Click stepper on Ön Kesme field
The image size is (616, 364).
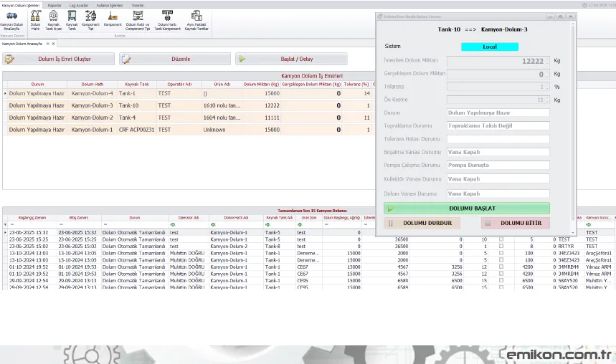(547, 100)
